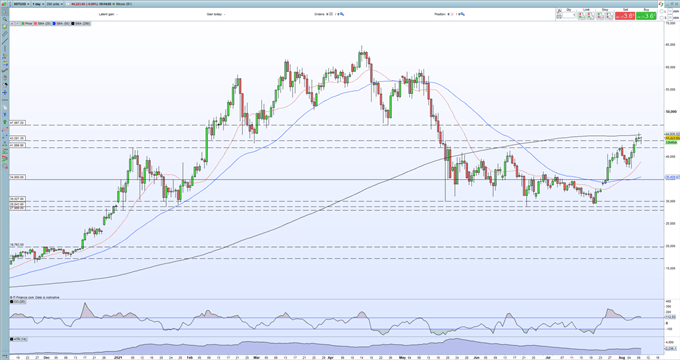Image resolution: width=680 pixels, height=360 pixels.
Task: Click first Limit order icon
Action: coord(582,16)
